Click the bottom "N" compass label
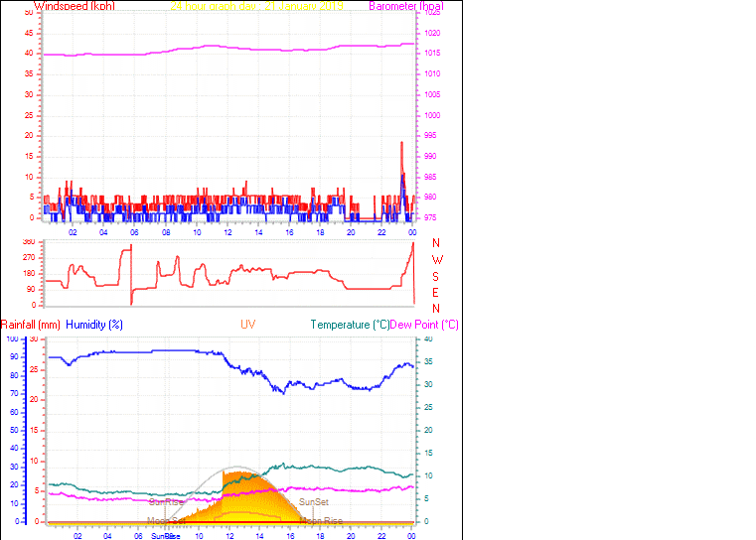This screenshot has height=540, width=756. click(436, 309)
